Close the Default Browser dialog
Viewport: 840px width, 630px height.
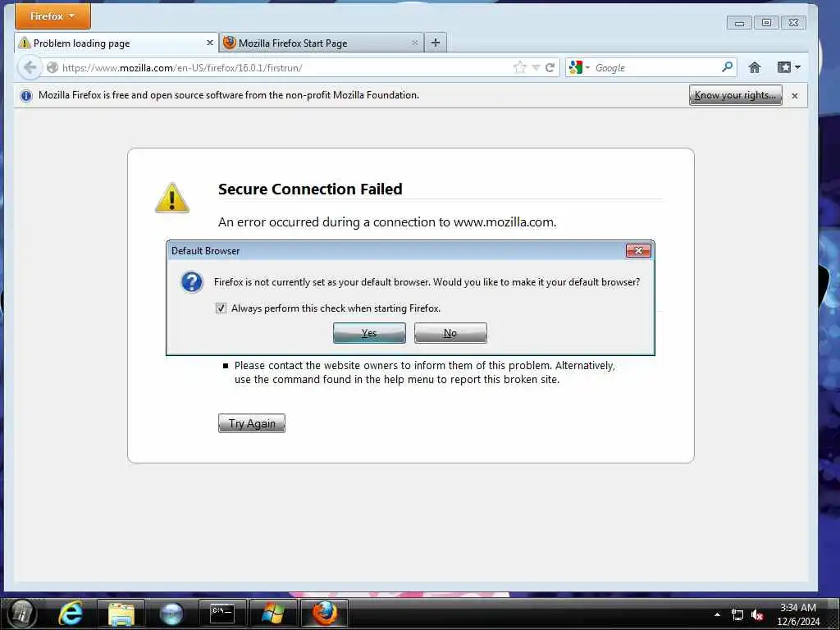[x=638, y=250]
